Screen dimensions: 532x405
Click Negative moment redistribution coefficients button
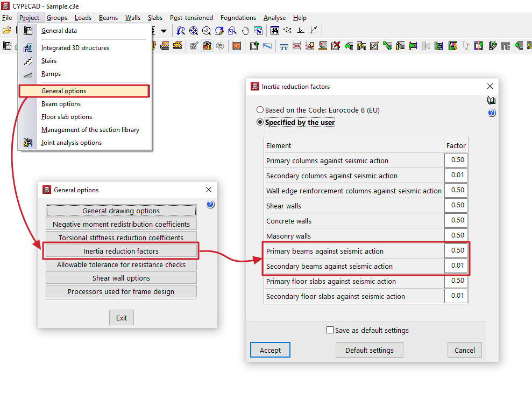121,224
